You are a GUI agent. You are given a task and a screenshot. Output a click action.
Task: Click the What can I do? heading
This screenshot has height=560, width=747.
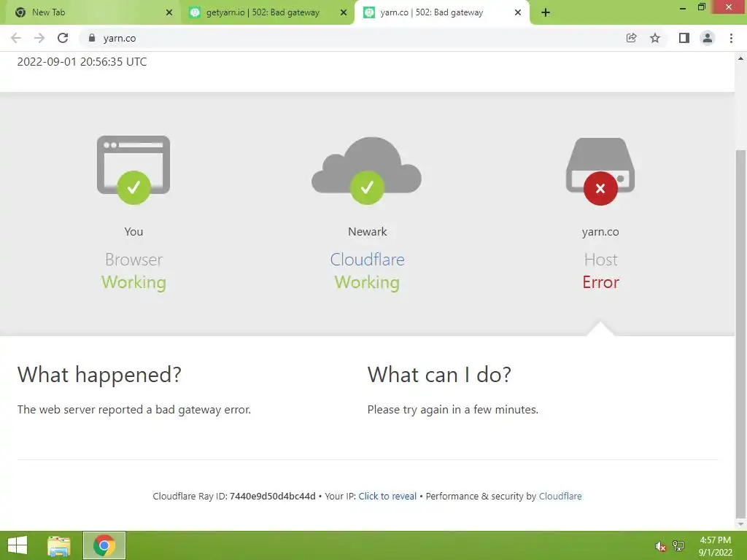point(439,375)
